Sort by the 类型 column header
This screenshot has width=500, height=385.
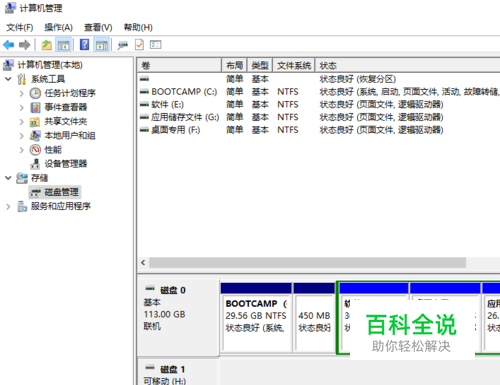pos(260,65)
